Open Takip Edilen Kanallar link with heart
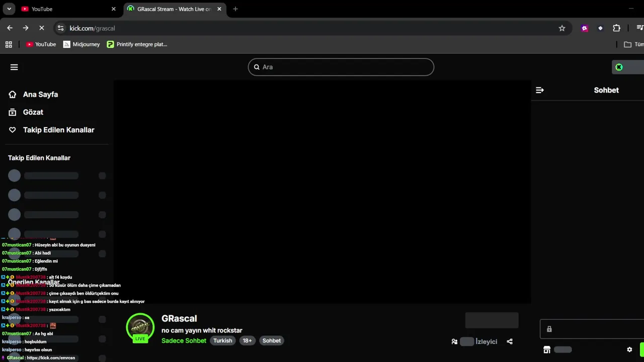The height and width of the screenshot is (362, 644). 51,130
